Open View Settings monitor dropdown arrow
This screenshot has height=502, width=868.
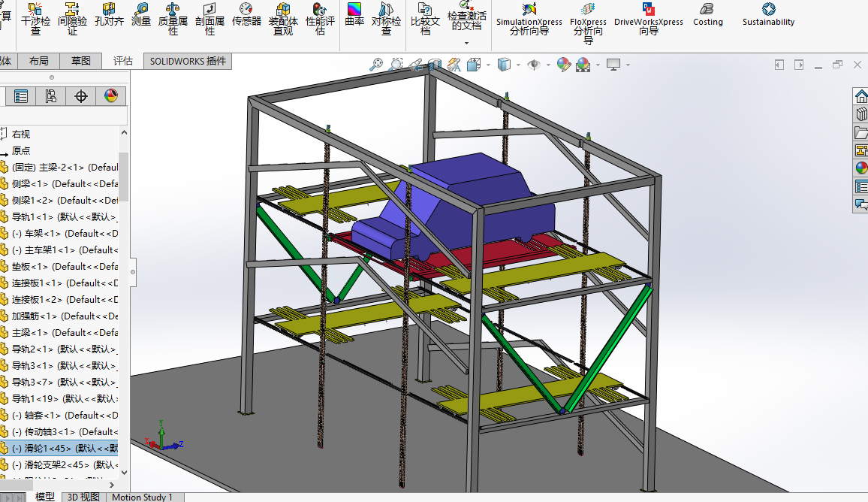628,65
